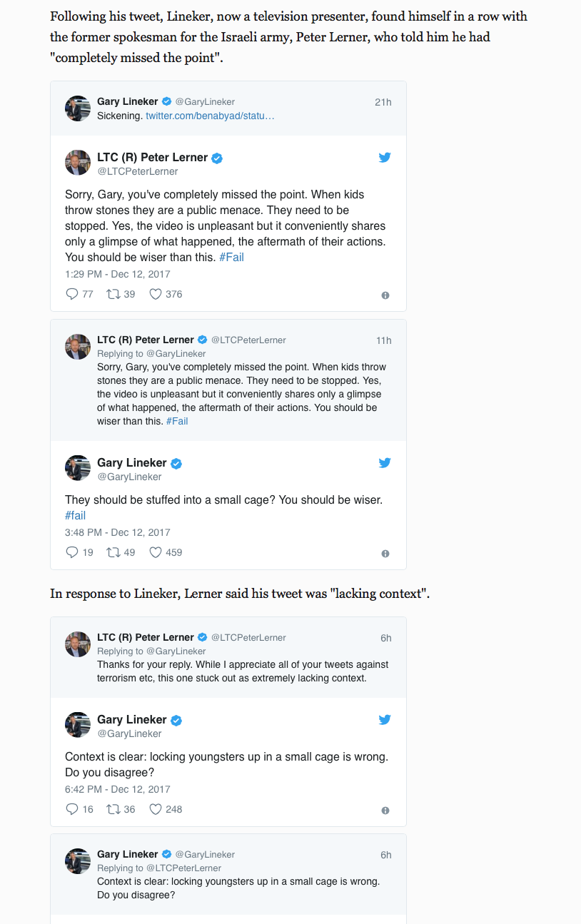This screenshot has width=581, height=924.
Task: Like Lineker's tweet posted at 3:48 PM
Action: (x=156, y=552)
